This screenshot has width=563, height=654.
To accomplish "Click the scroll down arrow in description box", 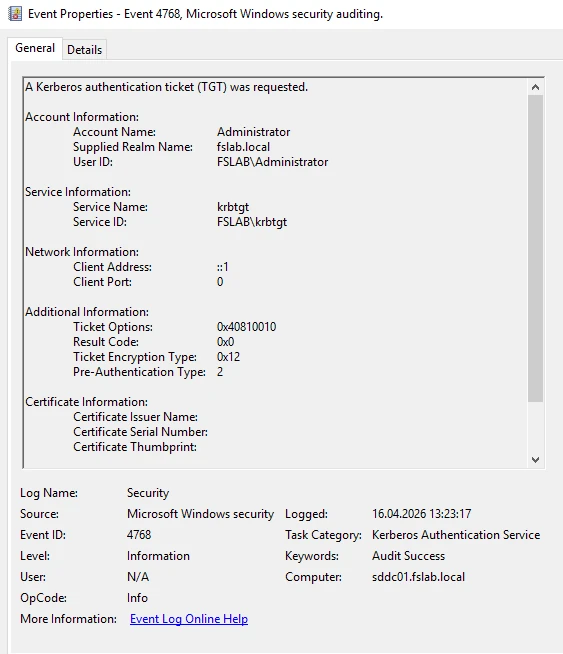I will [535, 460].
